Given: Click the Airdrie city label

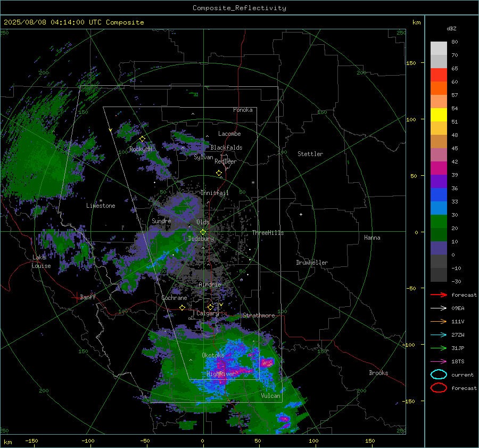Looking at the screenshot, I should coord(210,284).
